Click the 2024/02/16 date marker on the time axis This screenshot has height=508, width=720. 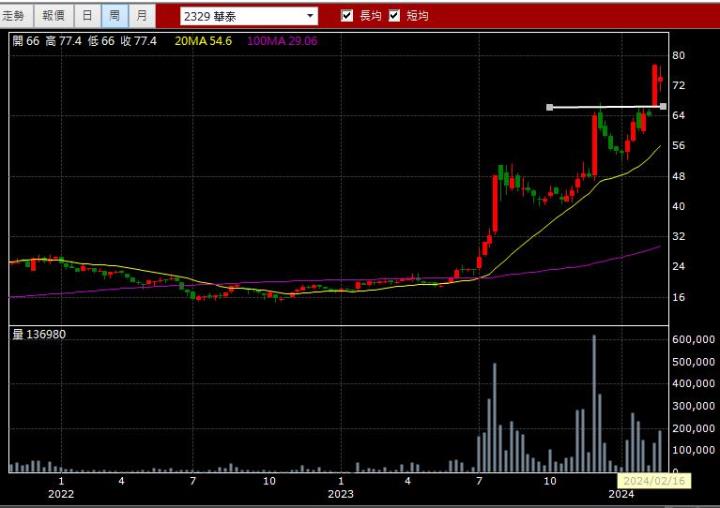point(652,480)
